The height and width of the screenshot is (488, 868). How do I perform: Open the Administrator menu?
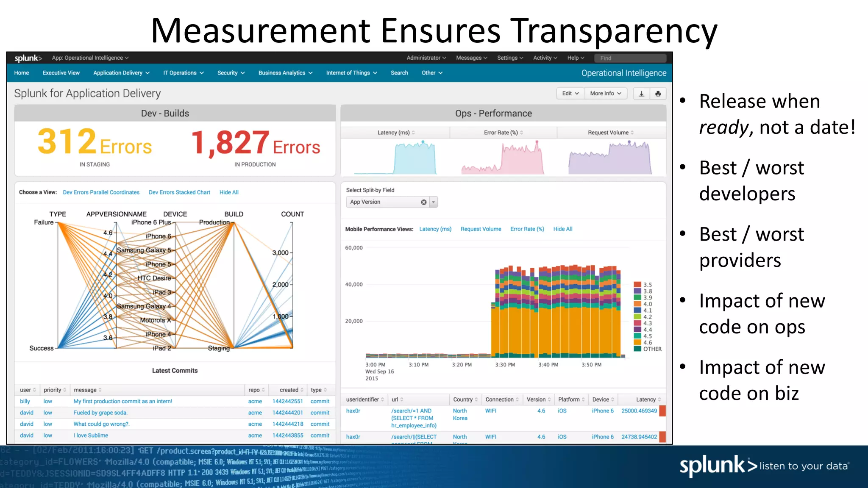tap(426, 58)
